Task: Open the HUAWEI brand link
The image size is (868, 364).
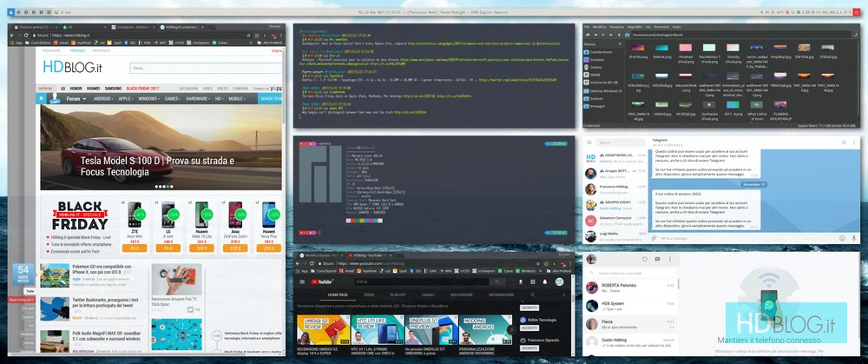Action: (x=93, y=88)
